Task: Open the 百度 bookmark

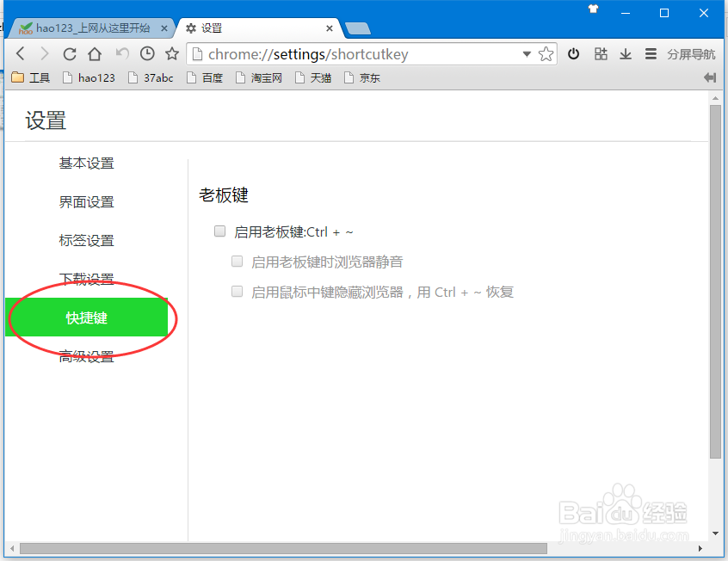Action: click(205, 77)
